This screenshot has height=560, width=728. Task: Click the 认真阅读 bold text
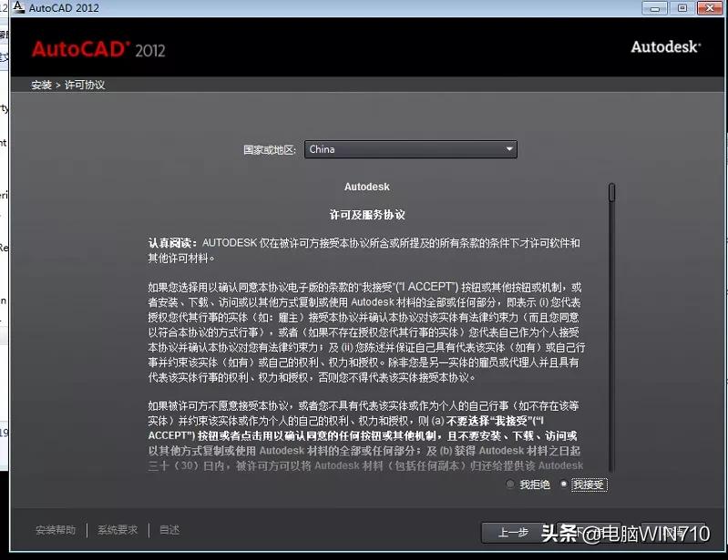pos(173,243)
